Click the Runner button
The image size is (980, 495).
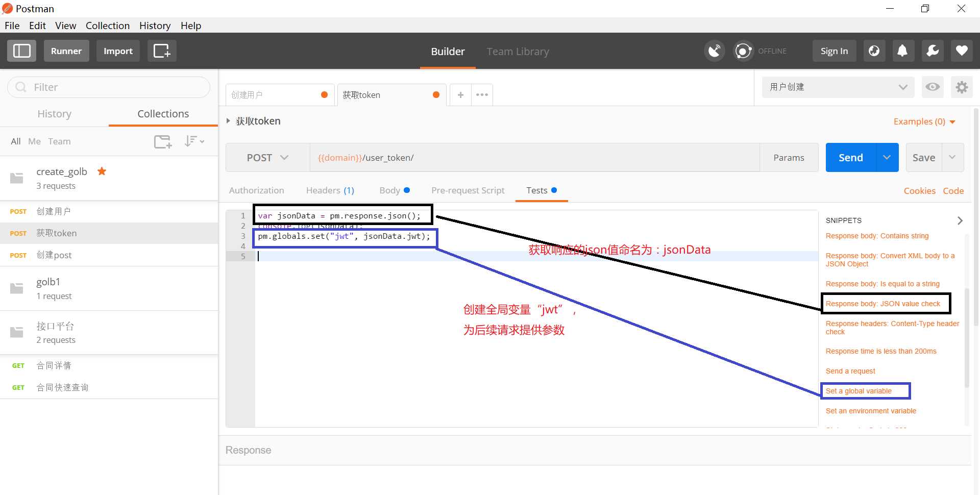[66, 51]
